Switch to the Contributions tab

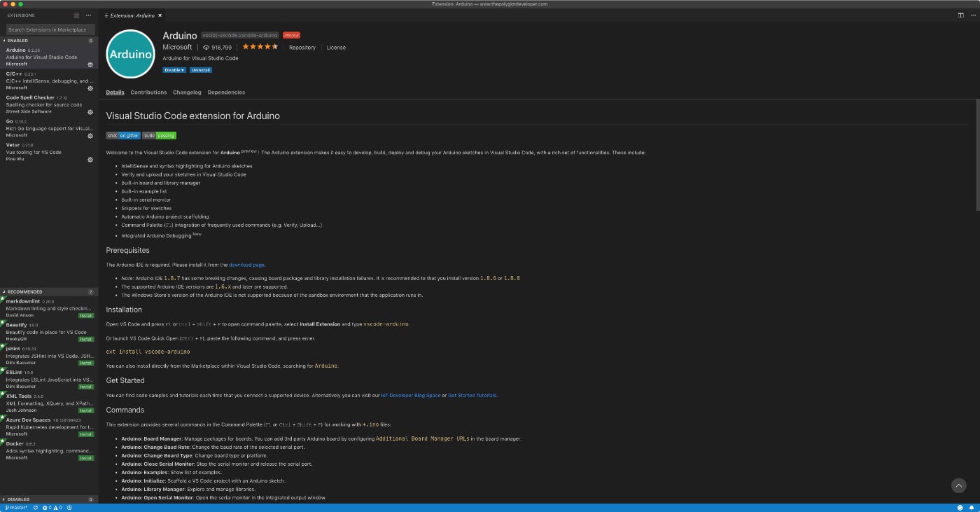coord(148,92)
